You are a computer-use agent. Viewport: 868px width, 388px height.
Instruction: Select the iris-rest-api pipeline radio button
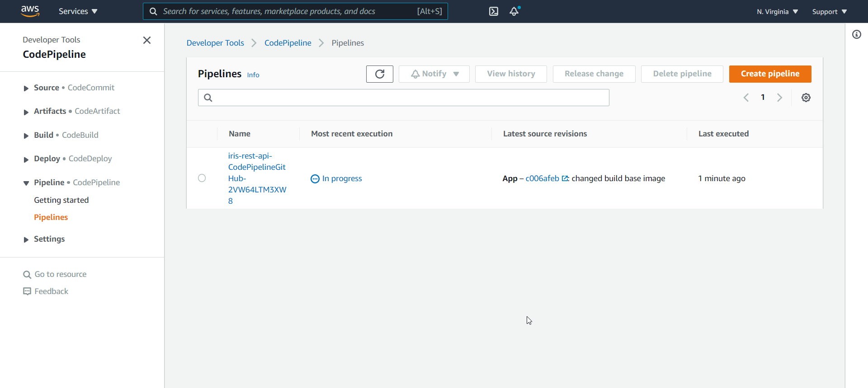[x=202, y=178]
